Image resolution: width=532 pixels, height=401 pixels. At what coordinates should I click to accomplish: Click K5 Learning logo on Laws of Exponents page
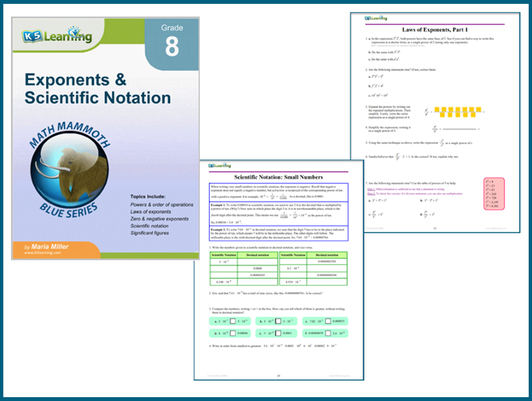coord(376,18)
